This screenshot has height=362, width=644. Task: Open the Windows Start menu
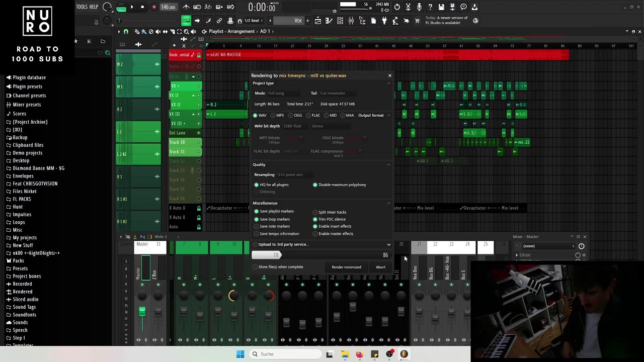[240, 354]
